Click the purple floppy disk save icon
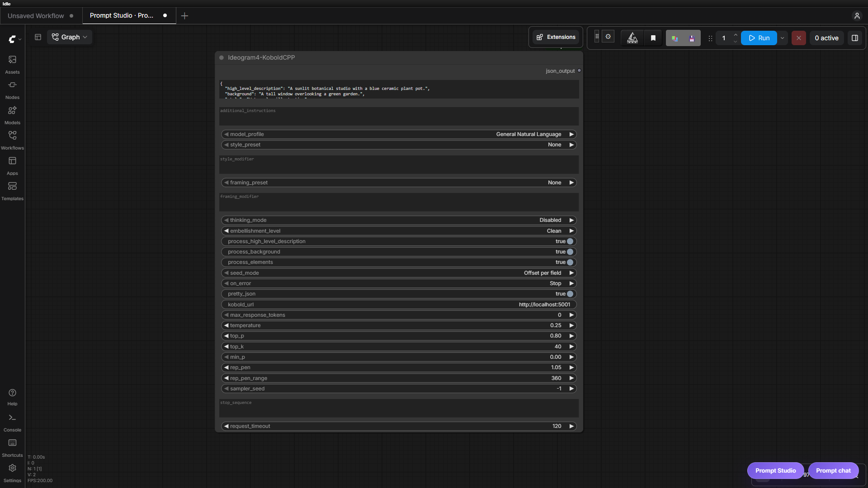 691,38
